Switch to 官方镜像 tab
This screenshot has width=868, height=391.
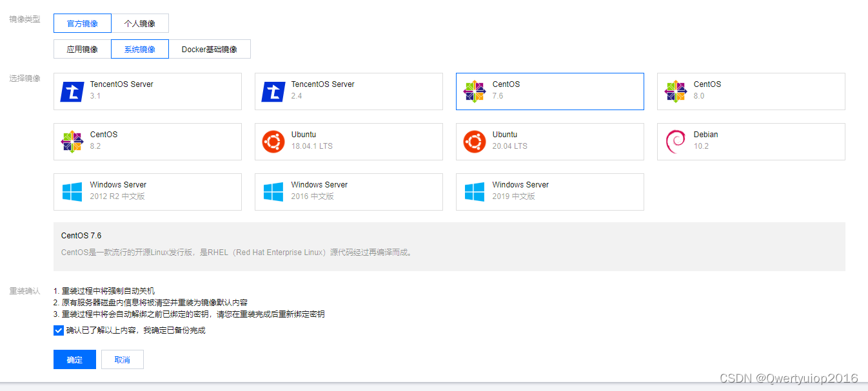(83, 23)
